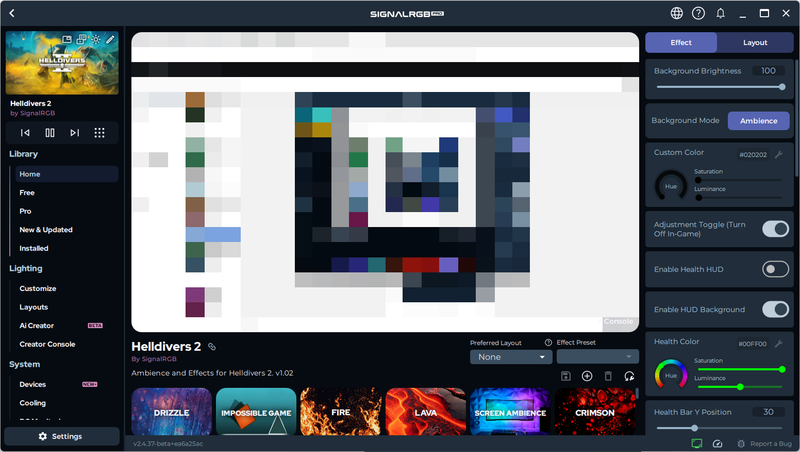Expand the Effect Preset dropdown
This screenshot has width=800, height=452.
click(x=597, y=357)
